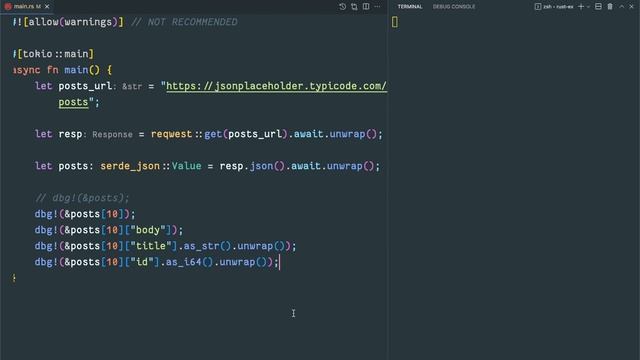
Task: Click the 'Response' inlay type hint
Action: (112, 134)
